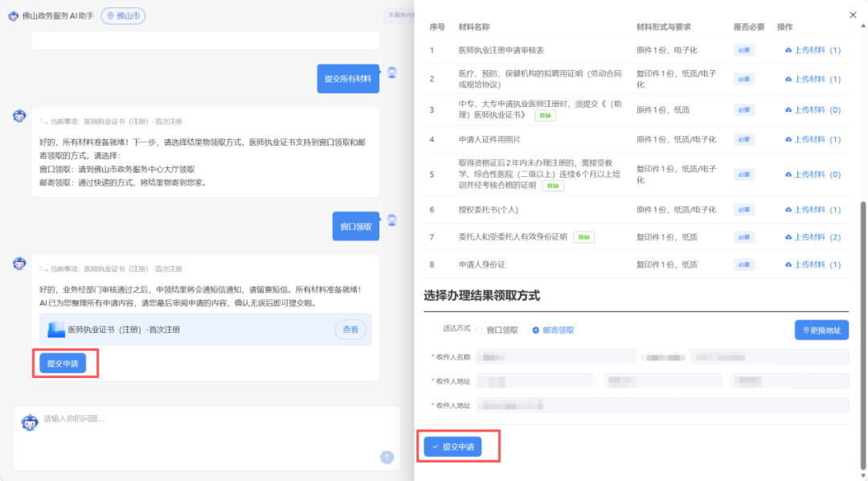Click the user avatar beside 提交所有材料
This screenshot has width=868, height=481.
point(392,72)
